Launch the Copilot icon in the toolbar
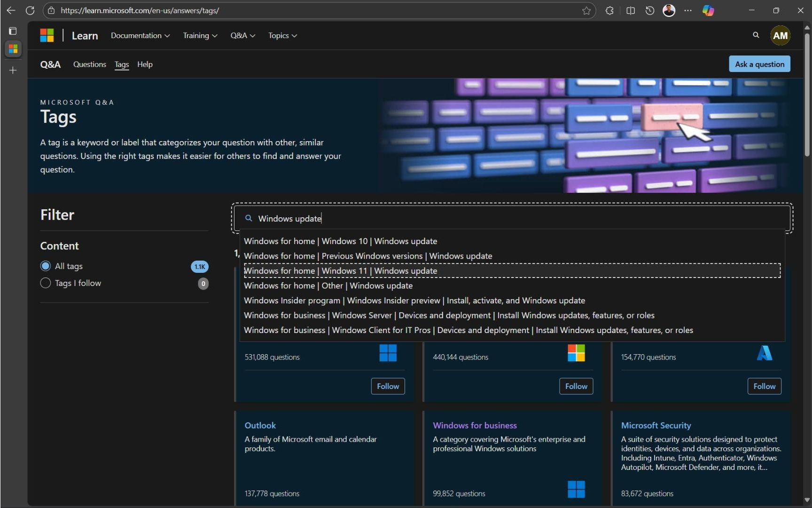The image size is (812, 508). 708,10
